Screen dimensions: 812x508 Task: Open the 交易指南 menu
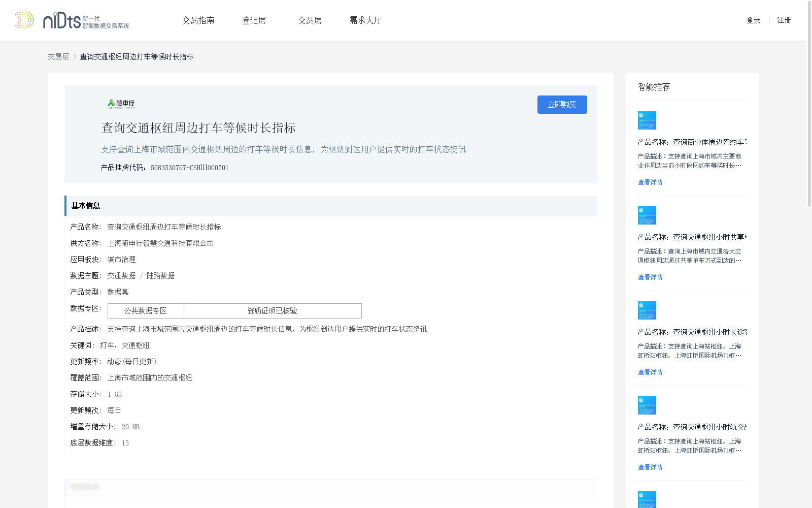pos(198,20)
